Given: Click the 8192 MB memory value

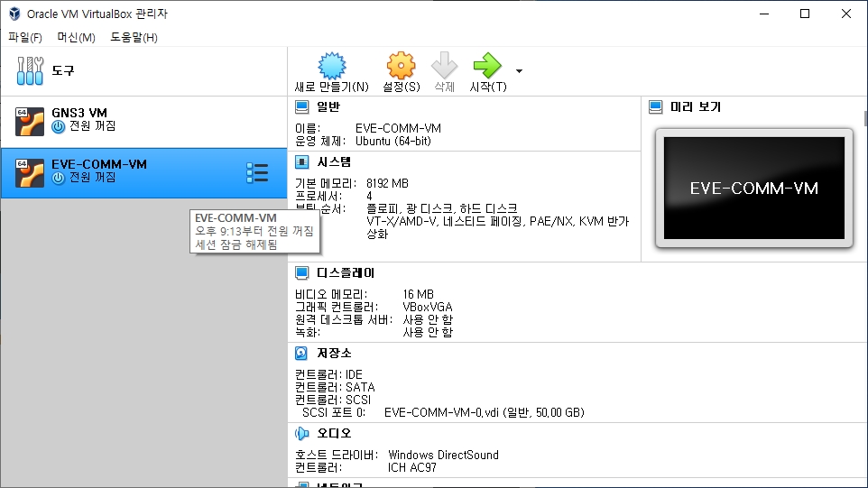Looking at the screenshot, I should click(x=387, y=183).
